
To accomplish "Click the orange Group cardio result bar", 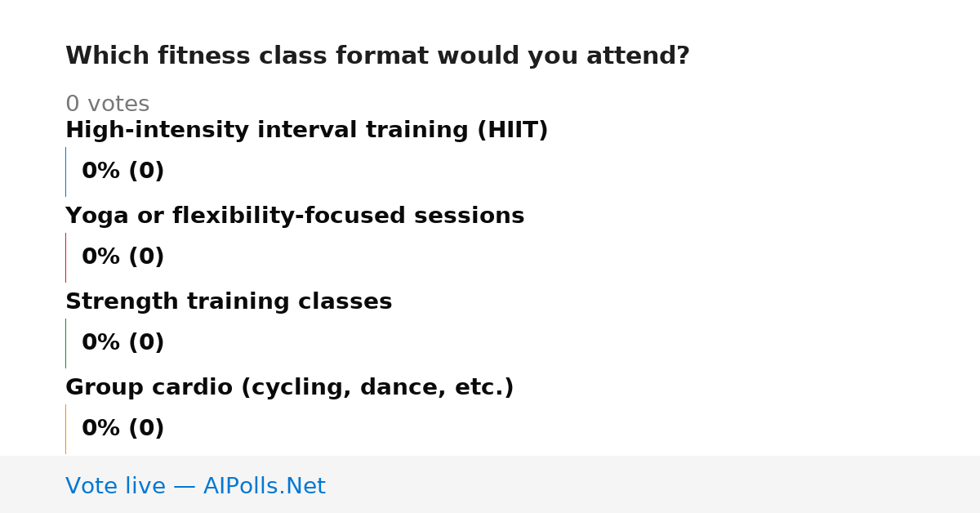I will point(65,429).
